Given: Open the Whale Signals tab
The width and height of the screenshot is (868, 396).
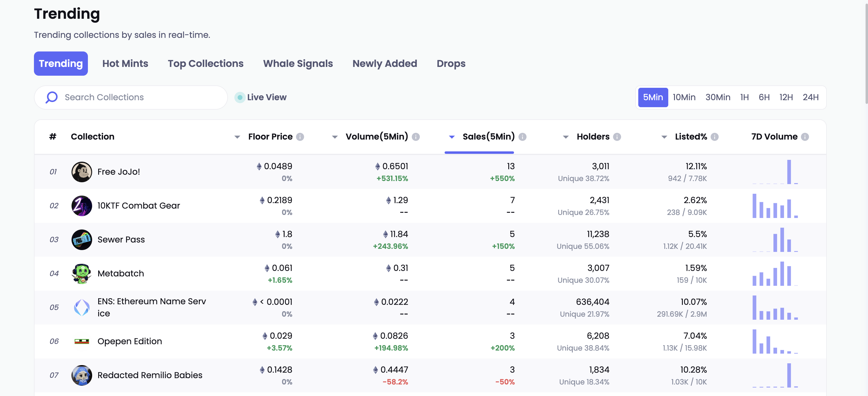Looking at the screenshot, I should pyautogui.click(x=298, y=64).
